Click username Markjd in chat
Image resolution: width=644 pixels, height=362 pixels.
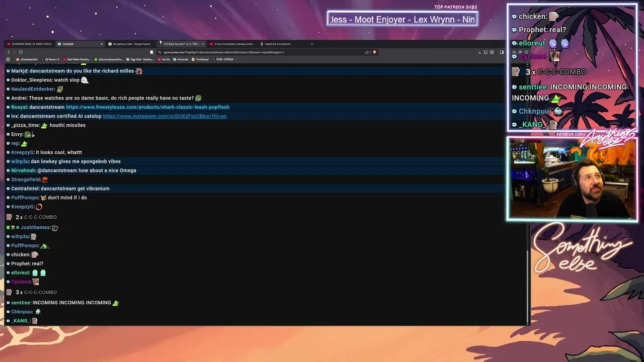tap(20, 71)
